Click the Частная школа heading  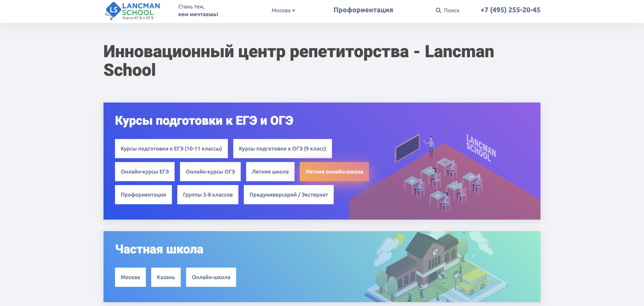(159, 249)
